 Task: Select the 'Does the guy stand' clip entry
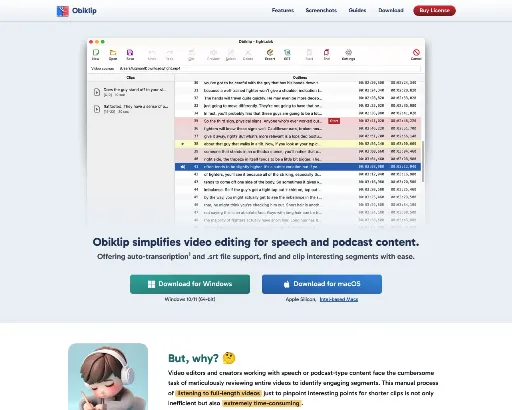click(x=131, y=92)
